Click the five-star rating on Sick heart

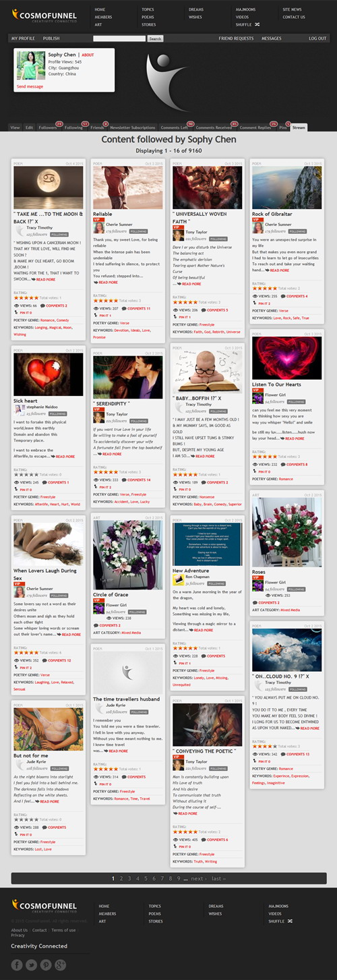[26, 474]
